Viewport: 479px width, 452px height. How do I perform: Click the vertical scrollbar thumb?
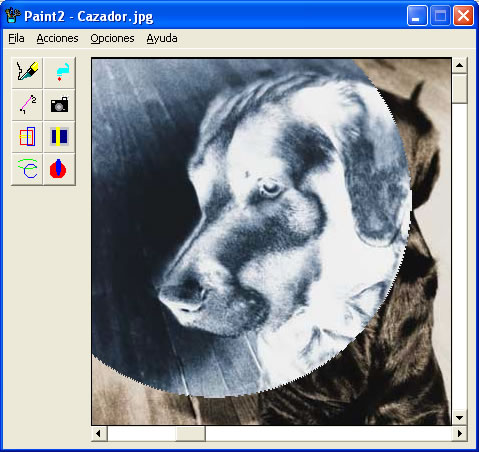tap(460, 88)
